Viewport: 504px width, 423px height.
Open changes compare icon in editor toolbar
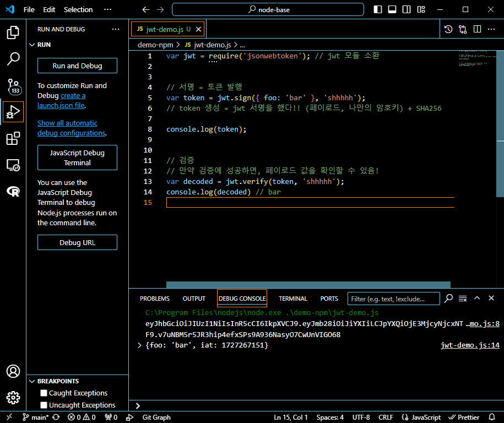tap(463, 29)
